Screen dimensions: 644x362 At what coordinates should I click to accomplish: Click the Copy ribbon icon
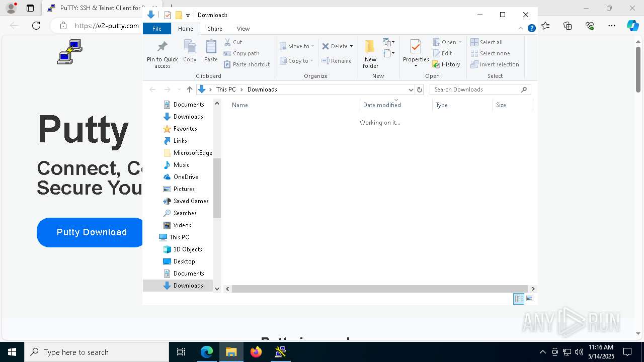pyautogui.click(x=190, y=51)
